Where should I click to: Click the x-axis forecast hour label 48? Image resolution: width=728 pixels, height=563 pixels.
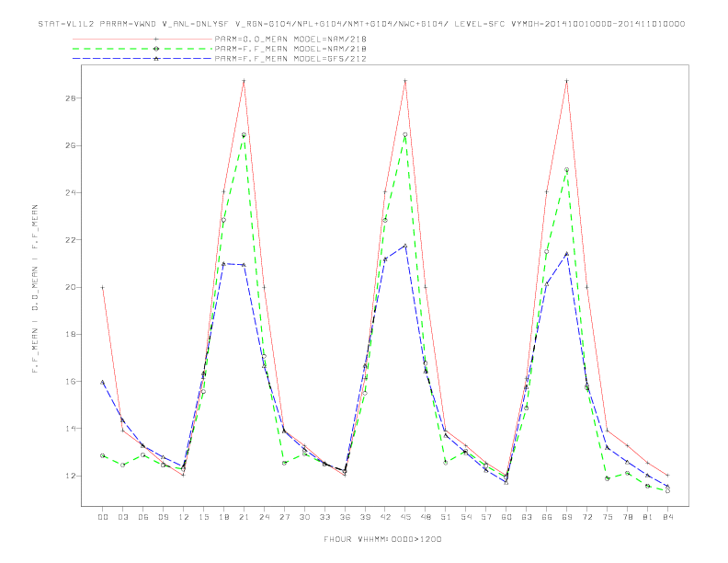pyautogui.click(x=426, y=517)
